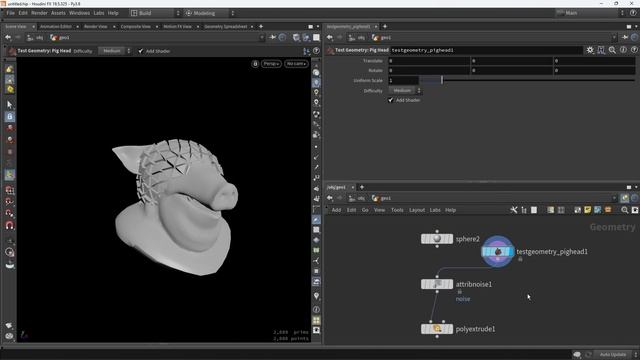The height and width of the screenshot is (360, 640).
Task: Open the File menu
Action: tap(11, 13)
